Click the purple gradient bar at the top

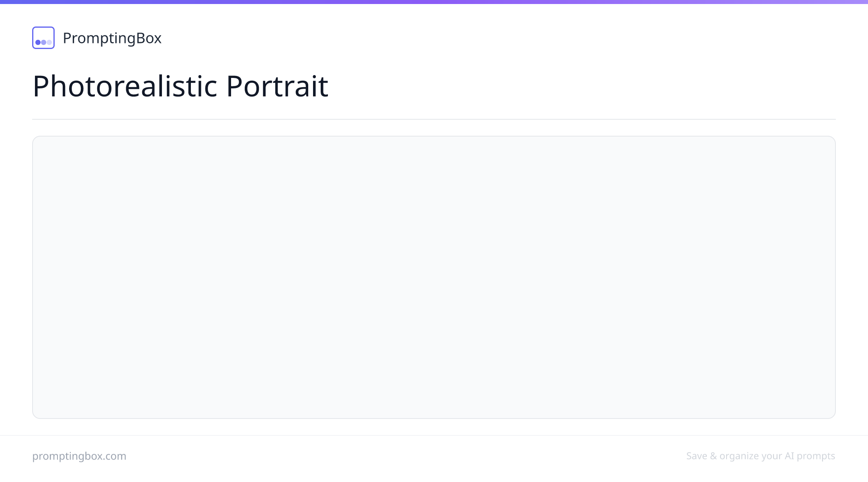(x=434, y=2)
